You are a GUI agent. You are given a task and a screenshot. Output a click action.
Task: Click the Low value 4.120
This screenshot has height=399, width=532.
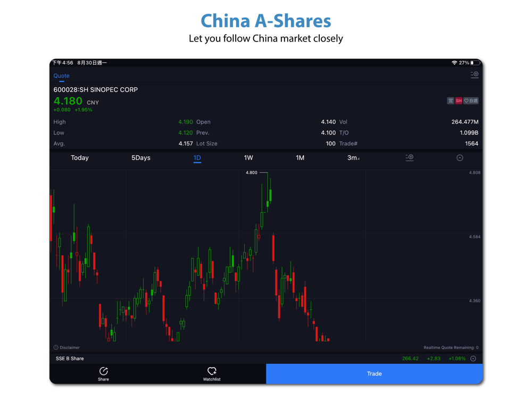(x=186, y=132)
